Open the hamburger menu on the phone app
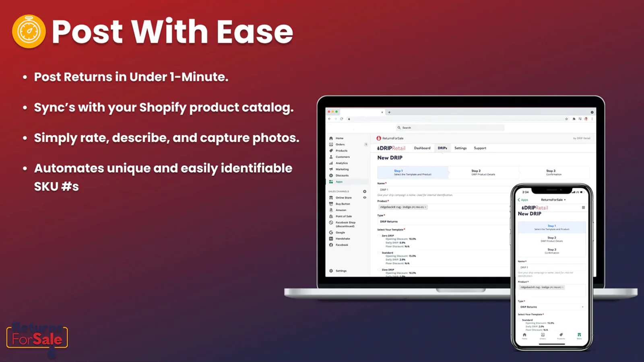Image resolution: width=644 pixels, height=362 pixels. point(583,208)
